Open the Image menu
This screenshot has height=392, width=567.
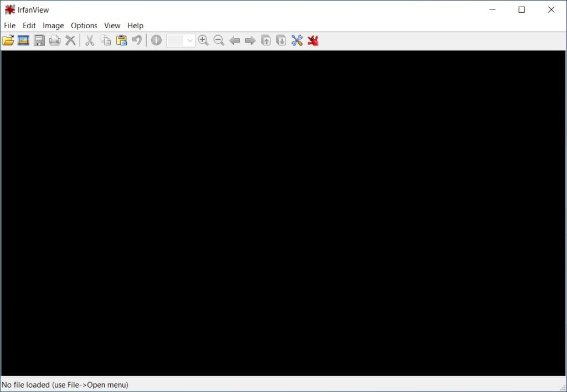[53, 25]
